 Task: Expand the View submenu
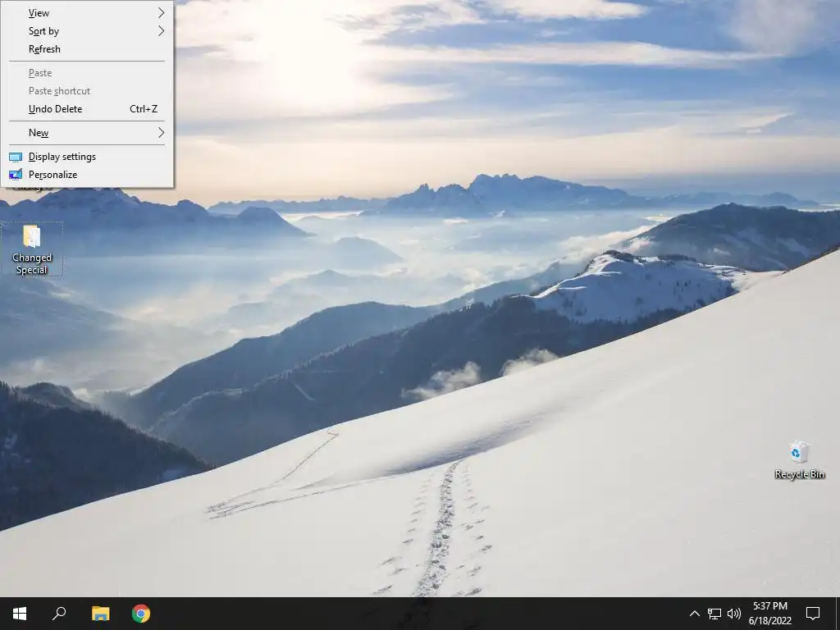[x=87, y=13]
